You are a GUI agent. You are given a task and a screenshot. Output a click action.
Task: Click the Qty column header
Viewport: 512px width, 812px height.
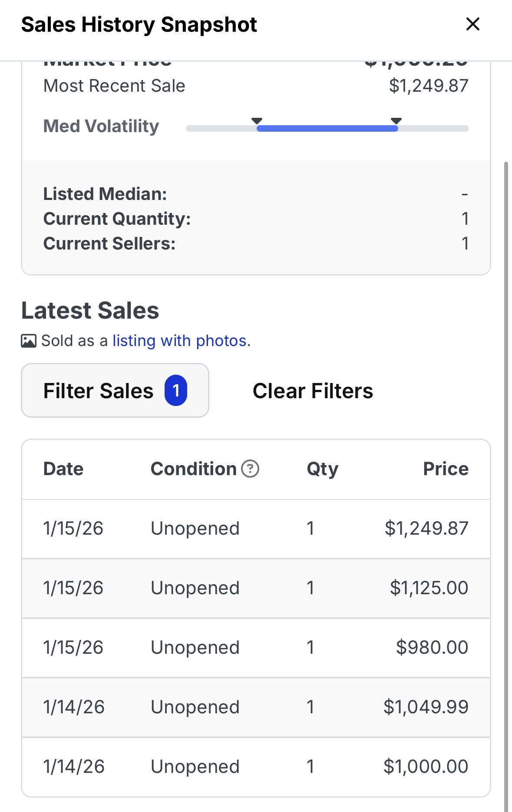coord(322,469)
